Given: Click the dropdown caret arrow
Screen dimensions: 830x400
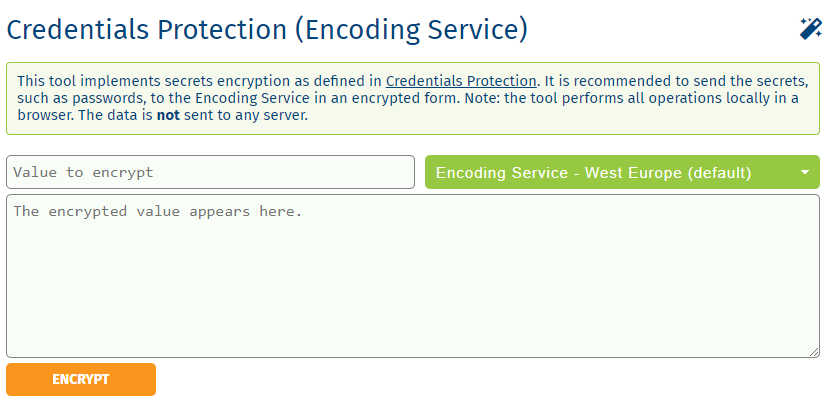Looking at the screenshot, I should (805, 172).
